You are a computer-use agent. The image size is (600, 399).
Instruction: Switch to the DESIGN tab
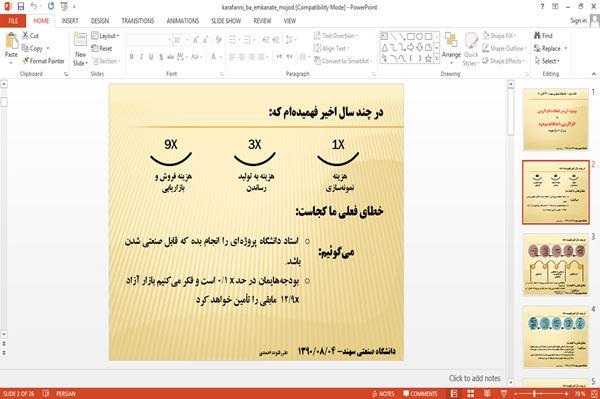coord(100,21)
